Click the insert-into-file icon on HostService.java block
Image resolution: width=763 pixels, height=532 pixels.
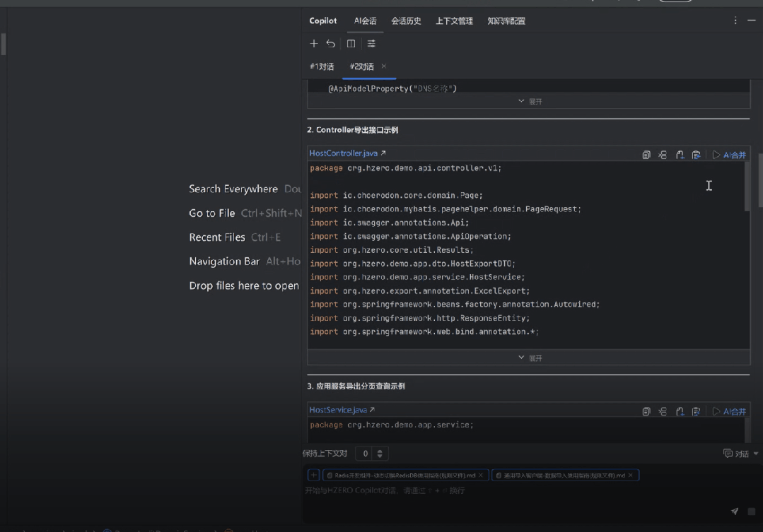tap(680, 411)
